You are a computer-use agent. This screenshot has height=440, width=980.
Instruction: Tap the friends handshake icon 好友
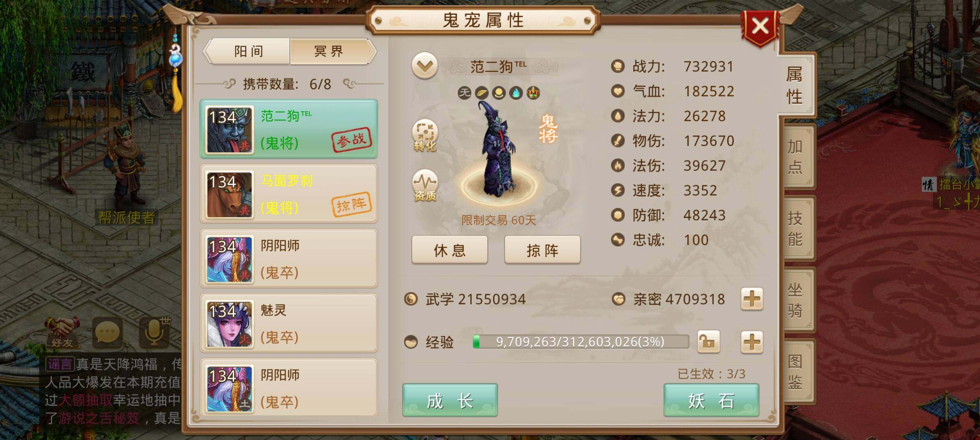click(x=62, y=332)
